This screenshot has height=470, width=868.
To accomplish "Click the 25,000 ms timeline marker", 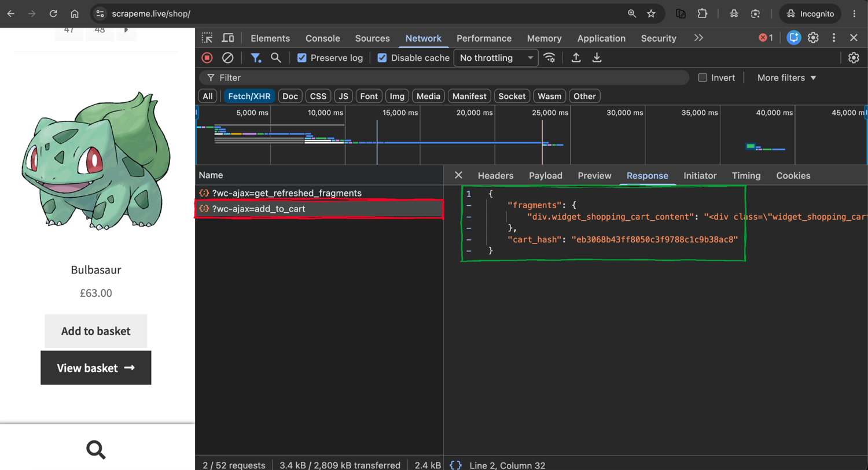I will pyautogui.click(x=550, y=113).
